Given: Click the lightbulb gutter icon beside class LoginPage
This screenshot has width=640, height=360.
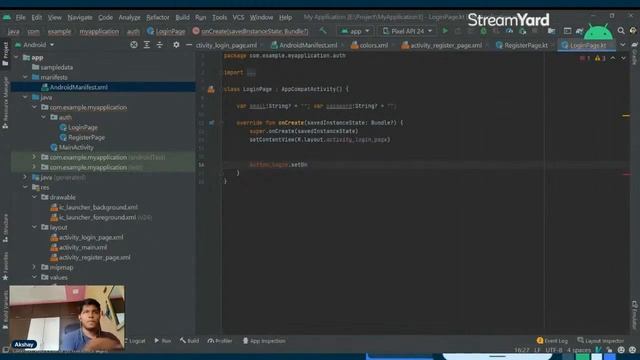Looking at the screenshot, I should [x=211, y=89].
